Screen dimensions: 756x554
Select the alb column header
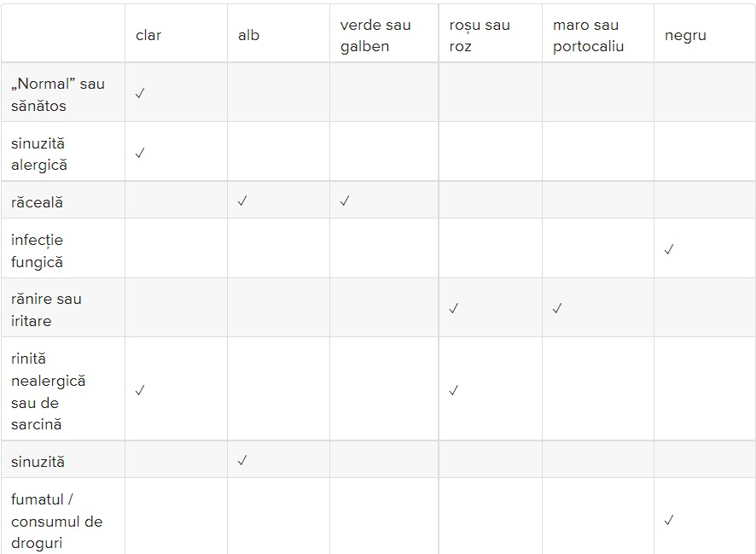point(249,35)
